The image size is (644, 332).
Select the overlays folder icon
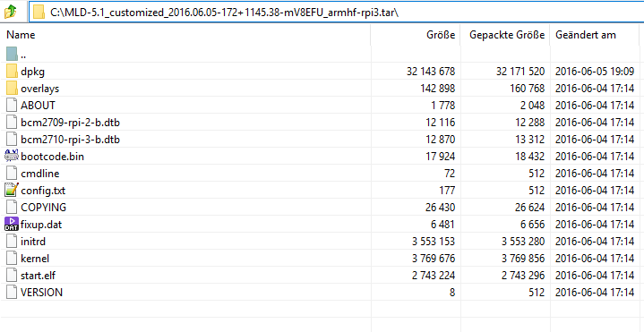[x=12, y=88]
